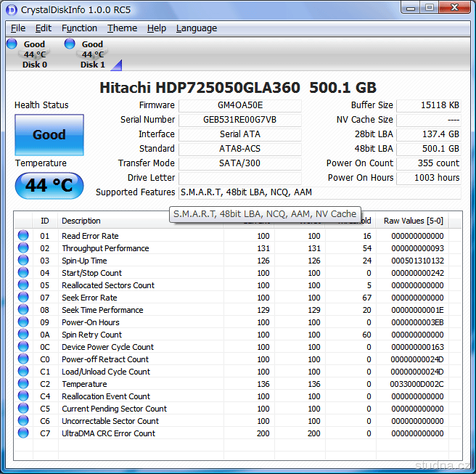The width and height of the screenshot is (476, 474).
Task: Click the Good health status button
Action: pos(49,135)
